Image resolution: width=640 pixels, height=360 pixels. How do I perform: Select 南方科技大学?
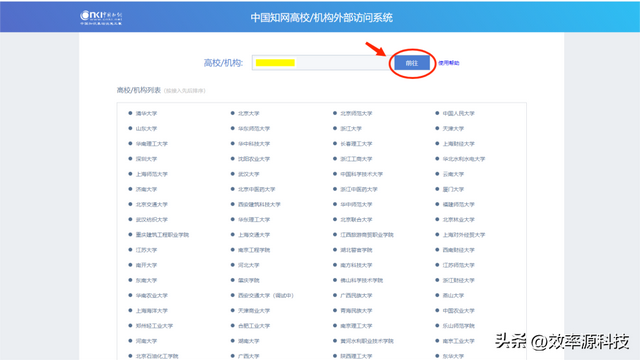356,265
